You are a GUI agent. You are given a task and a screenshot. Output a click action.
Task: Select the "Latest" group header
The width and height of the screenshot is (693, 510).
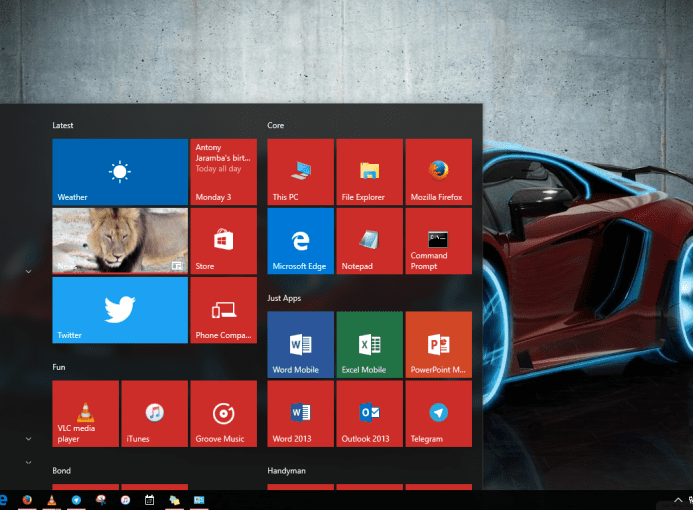coord(62,126)
